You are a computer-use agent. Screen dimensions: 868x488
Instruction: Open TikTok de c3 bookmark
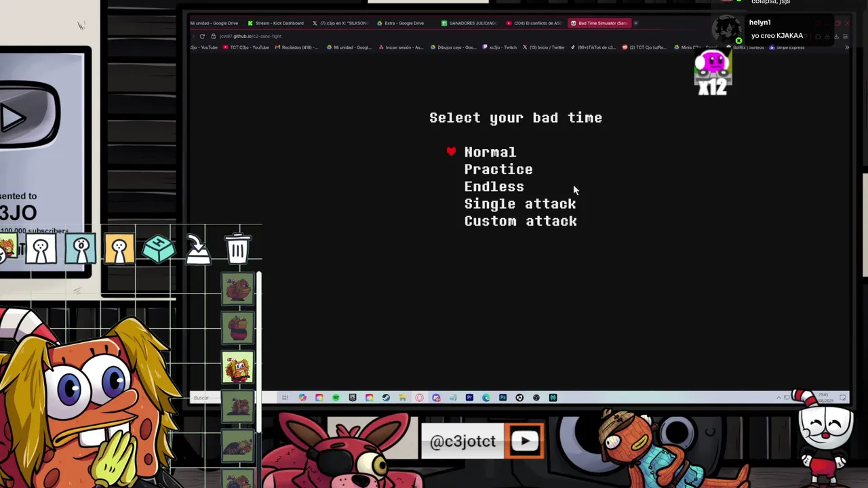tap(593, 47)
